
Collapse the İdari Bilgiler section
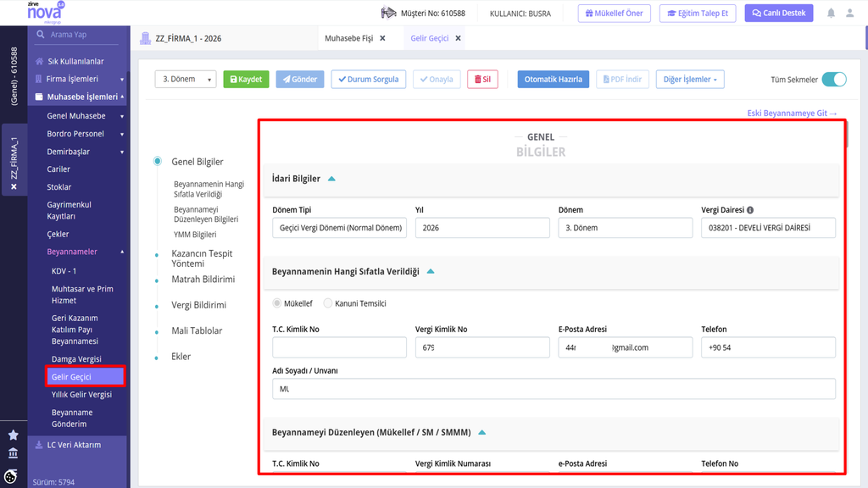[331, 179]
